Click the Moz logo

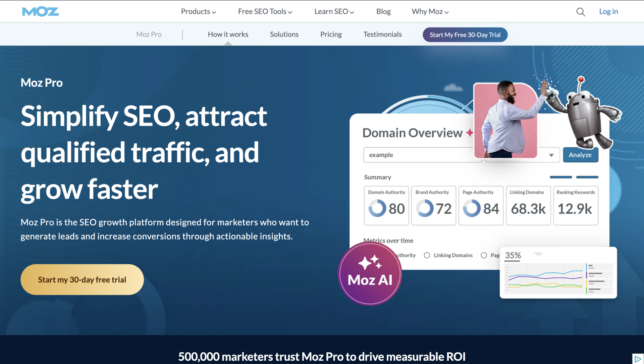point(40,12)
